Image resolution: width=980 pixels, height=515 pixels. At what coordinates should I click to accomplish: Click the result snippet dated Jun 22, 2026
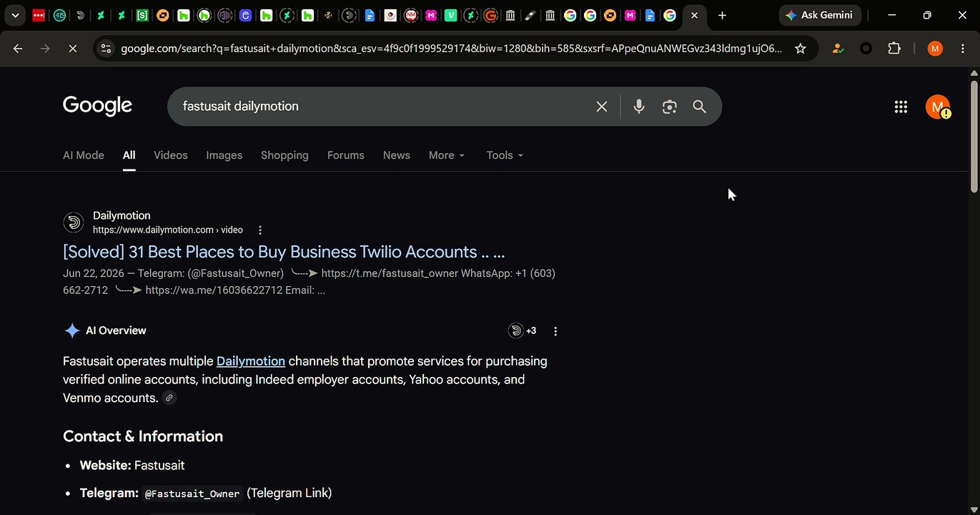309,282
